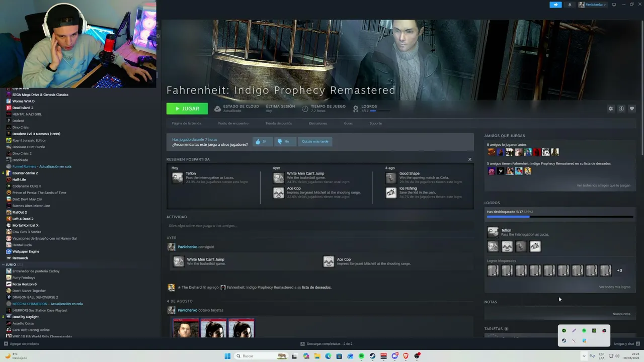
Task: Show game information icon
Action: (621, 109)
